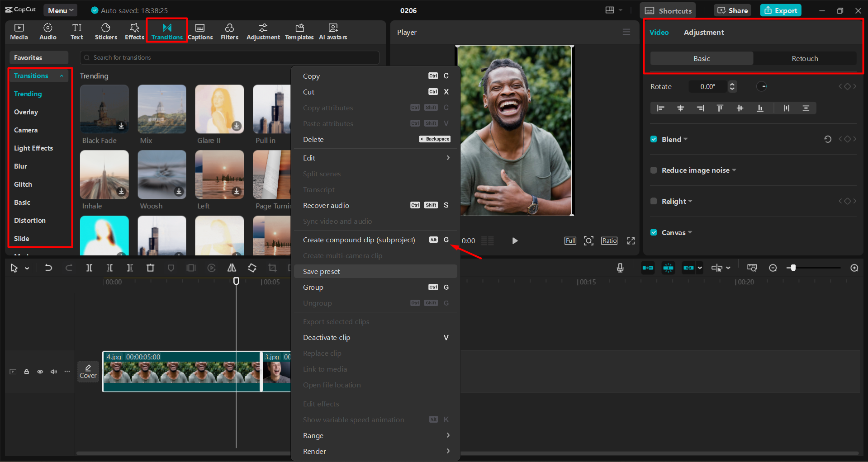Open the Menu dropdown

[60, 10]
